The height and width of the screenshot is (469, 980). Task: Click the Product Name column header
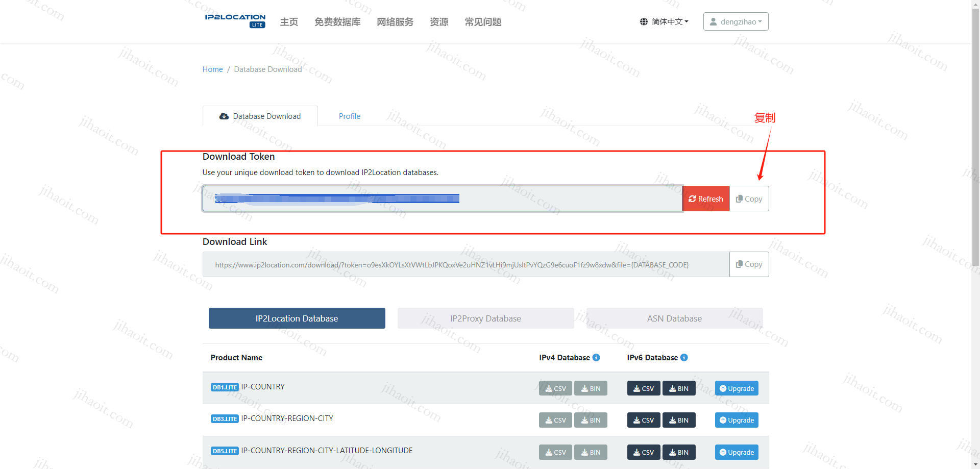(236, 358)
